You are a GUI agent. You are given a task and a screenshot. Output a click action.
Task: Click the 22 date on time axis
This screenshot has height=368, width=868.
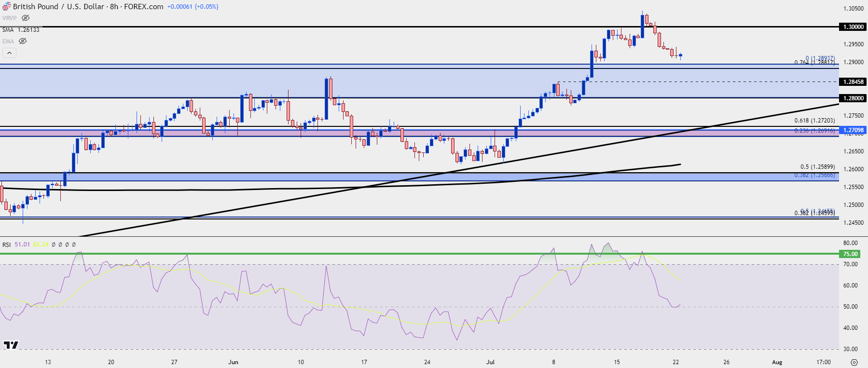click(x=676, y=362)
